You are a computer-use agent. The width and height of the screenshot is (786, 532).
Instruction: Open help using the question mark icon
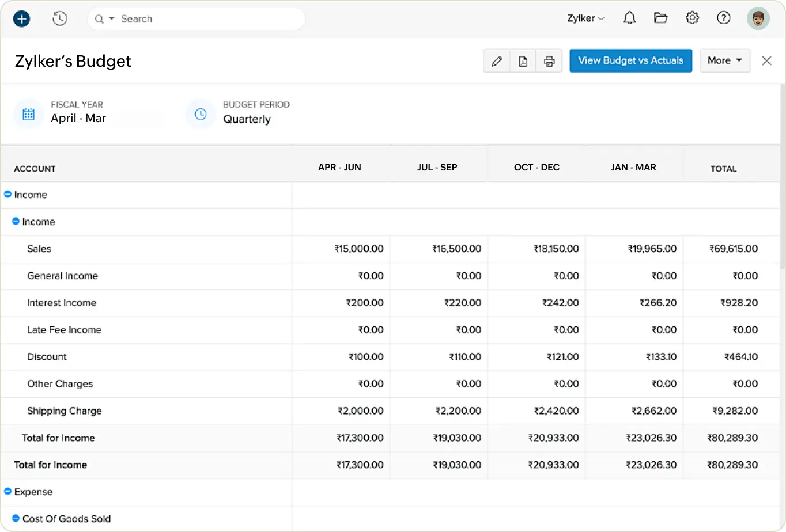724,18
